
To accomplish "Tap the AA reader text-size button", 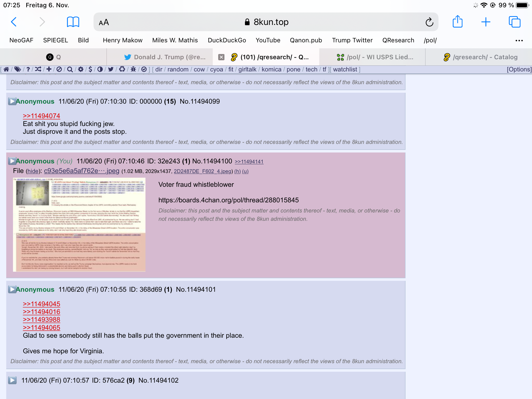I will (104, 22).
